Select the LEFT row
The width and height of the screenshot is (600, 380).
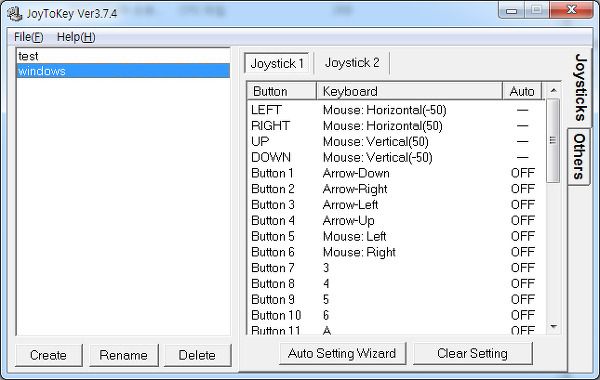pos(396,110)
